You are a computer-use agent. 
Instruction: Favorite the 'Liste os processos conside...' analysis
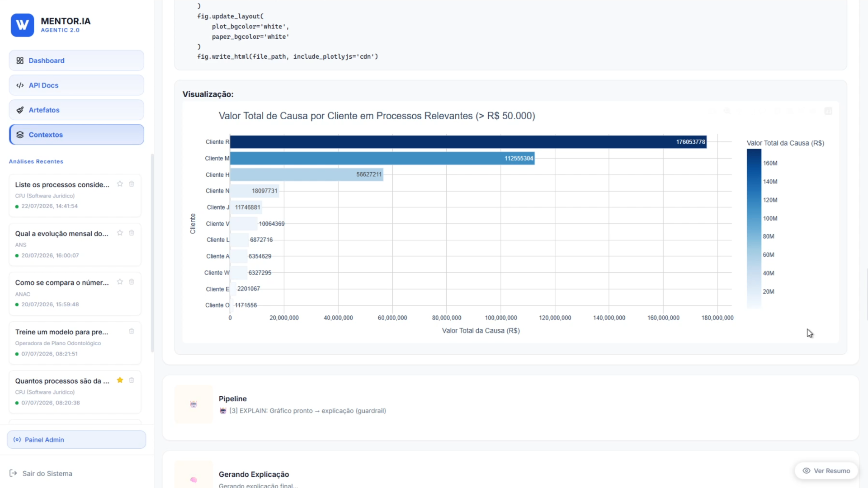pos(120,184)
